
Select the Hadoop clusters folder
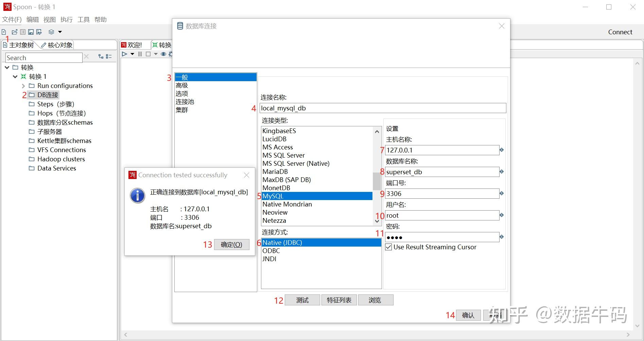57,159
